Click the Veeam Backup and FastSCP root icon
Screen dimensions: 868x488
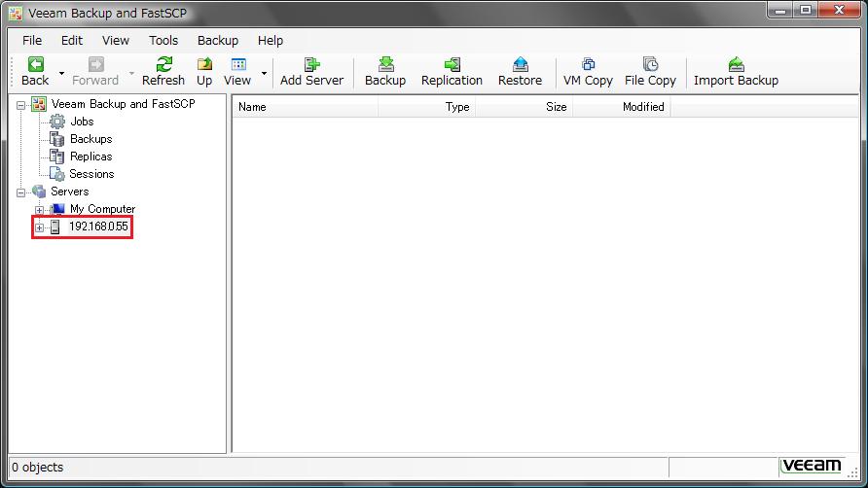39,103
